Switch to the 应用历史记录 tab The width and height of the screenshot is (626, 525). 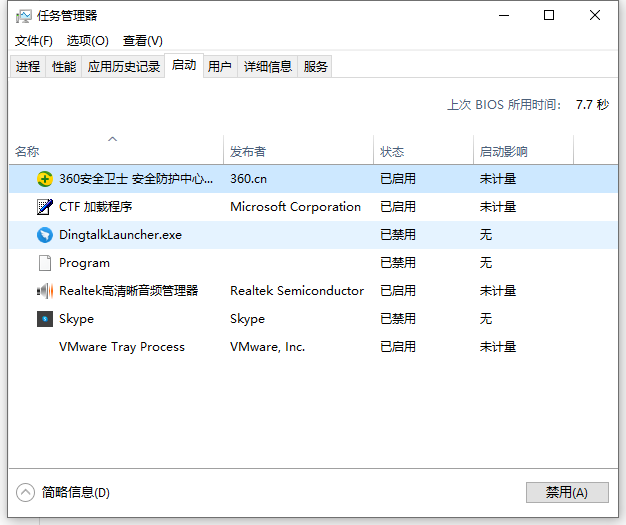(x=123, y=66)
